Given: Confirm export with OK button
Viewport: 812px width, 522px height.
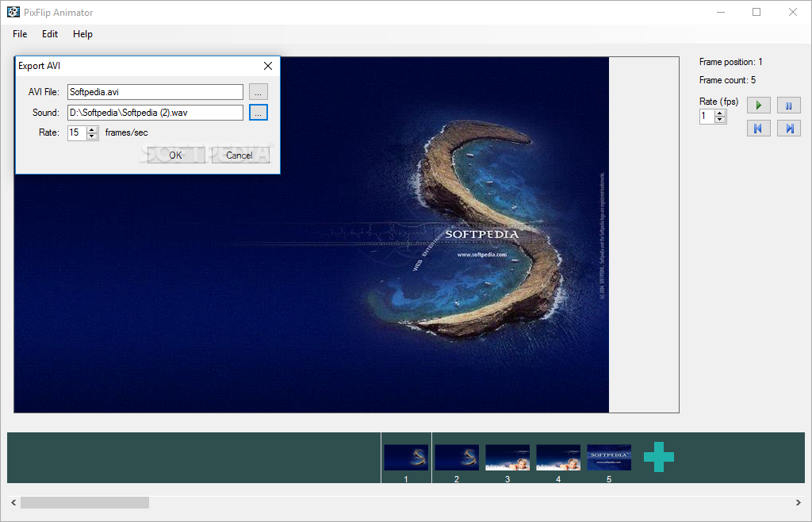Looking at the screenshot, I should (176, 155).
